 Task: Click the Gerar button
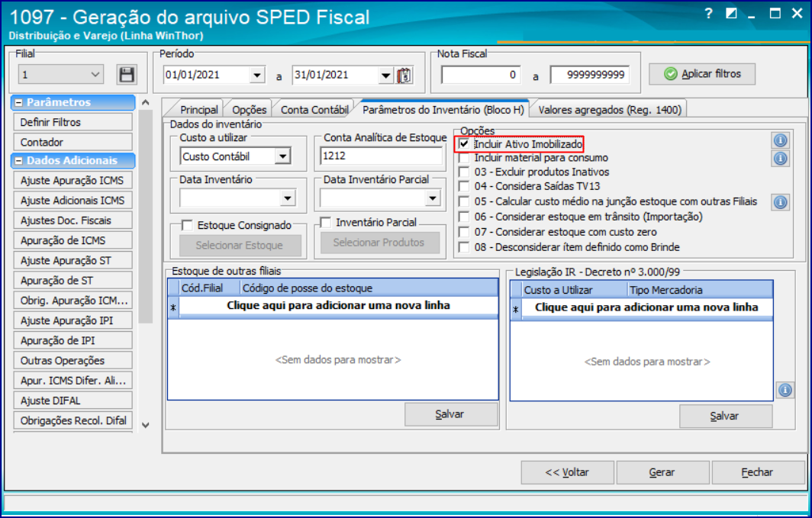click(x=662, y=472)
